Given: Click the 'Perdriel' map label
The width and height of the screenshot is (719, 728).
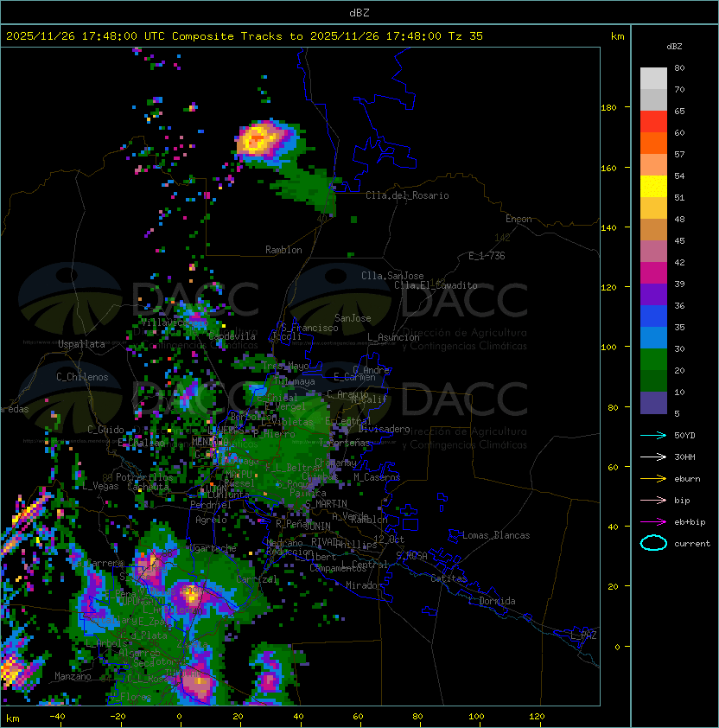Looking at the screenshot, I should click(210, 505).
